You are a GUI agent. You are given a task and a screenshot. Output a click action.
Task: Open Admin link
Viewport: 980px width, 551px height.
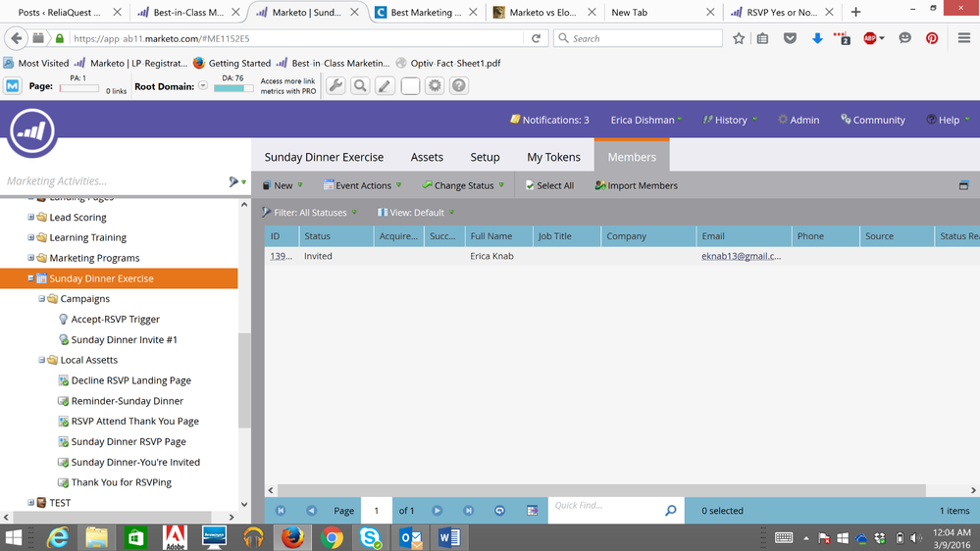point(799,120)
